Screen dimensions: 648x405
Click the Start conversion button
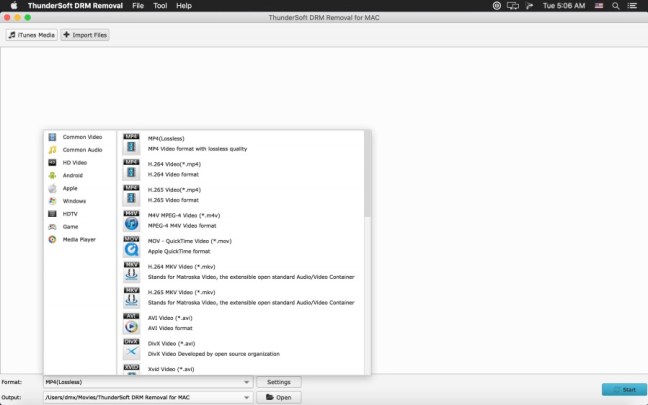(624, 390)
